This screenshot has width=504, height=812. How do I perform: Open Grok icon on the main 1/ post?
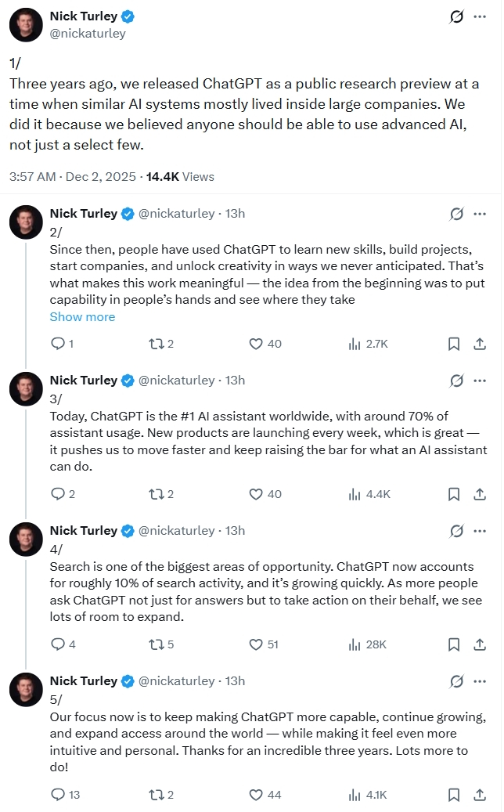456,16
